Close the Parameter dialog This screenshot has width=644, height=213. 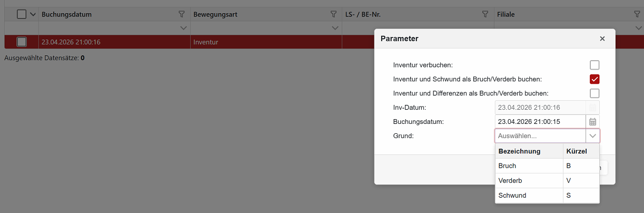[602, 38]
